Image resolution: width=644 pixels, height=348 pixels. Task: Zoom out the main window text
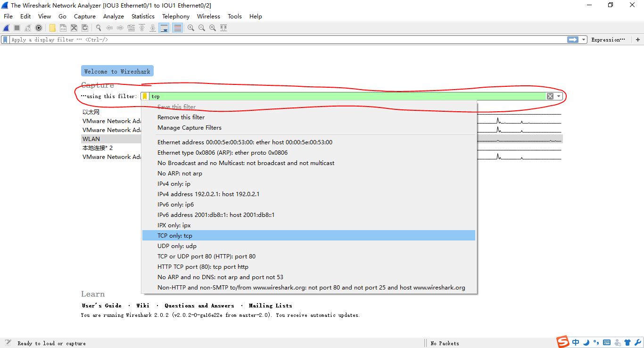tap(202, 28)
